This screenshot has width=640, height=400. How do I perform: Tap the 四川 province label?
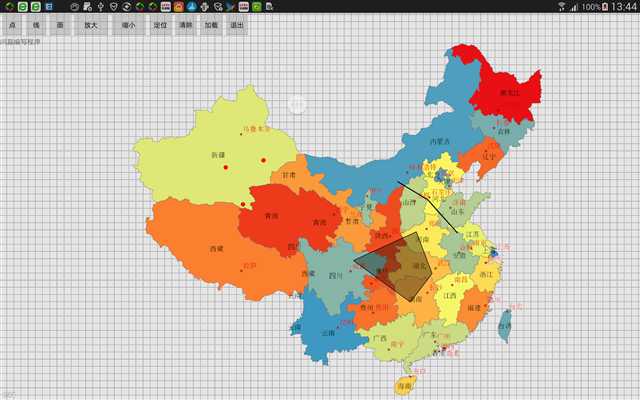click(336, 276)
